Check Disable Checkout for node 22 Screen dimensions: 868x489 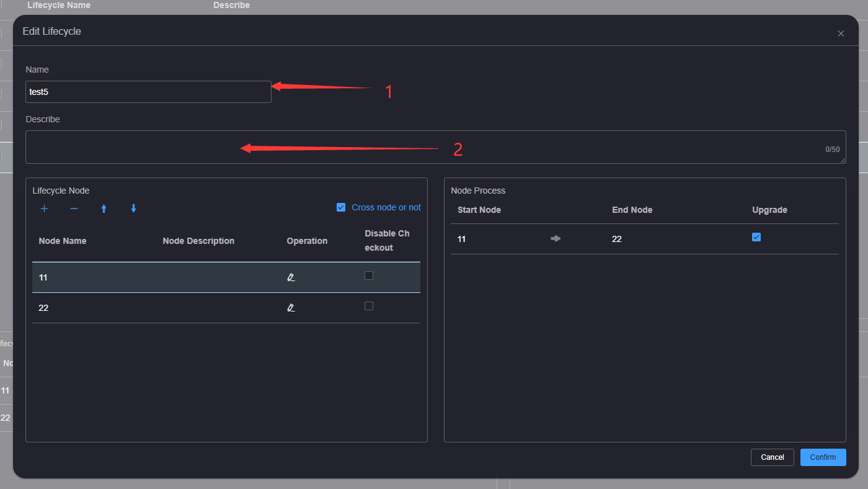369,306
